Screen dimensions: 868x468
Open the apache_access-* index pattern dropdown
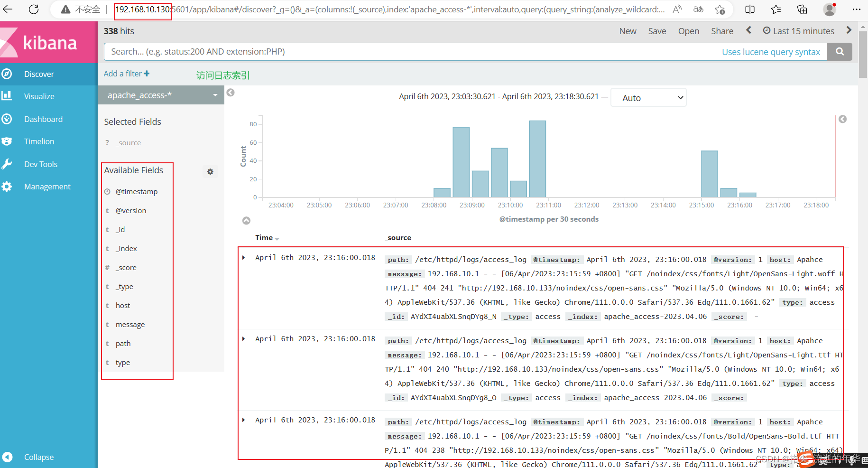tap(161, 95)
